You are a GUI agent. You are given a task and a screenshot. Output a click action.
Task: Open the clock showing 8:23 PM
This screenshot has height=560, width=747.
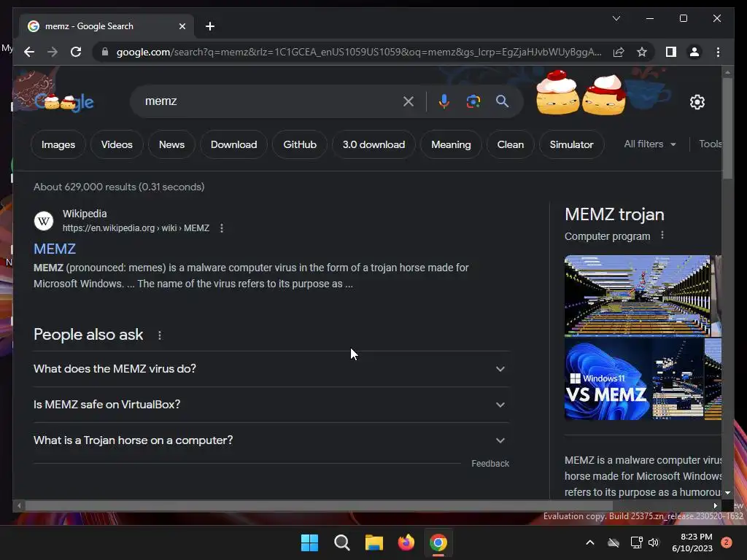(692, 542)
